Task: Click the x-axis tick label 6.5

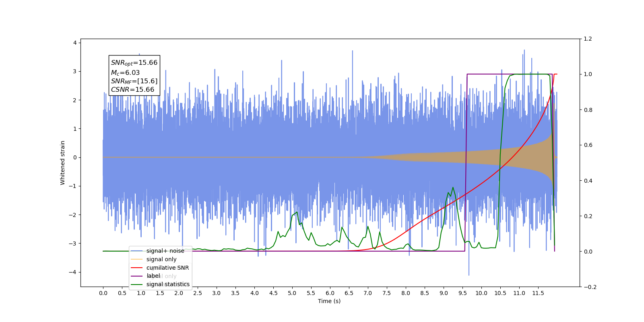Action: (x=349, y=293)
